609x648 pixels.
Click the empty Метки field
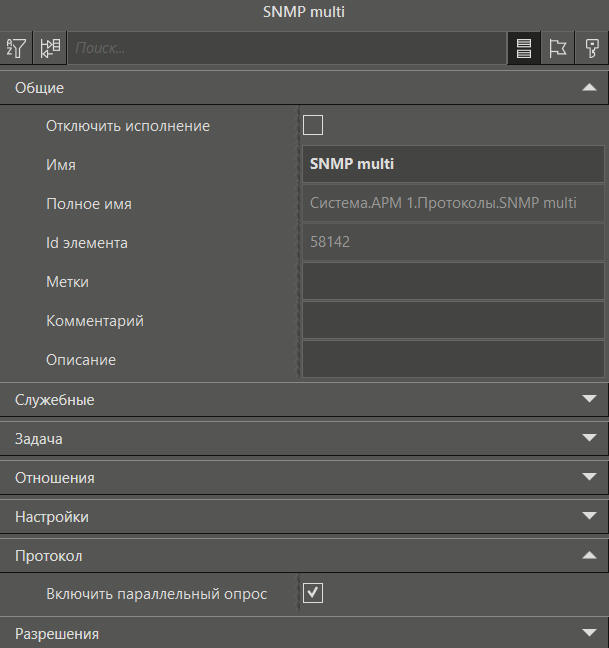[x=453, y=281]
